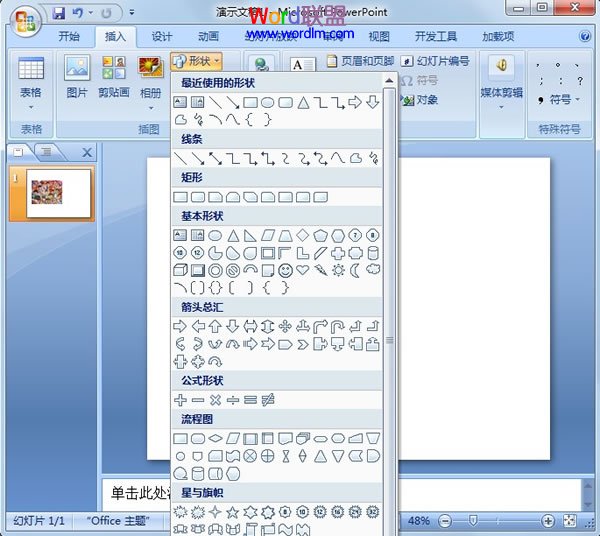Select the quad arrow in 箭头总汇
600x536 pixels.
pyautogui.click(x=285, y=326)
